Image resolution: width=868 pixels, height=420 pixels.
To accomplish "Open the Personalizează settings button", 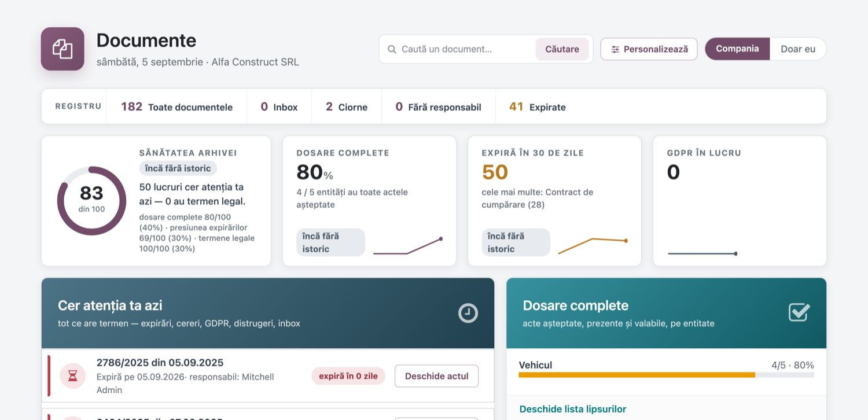I will (x=649, y=49).
